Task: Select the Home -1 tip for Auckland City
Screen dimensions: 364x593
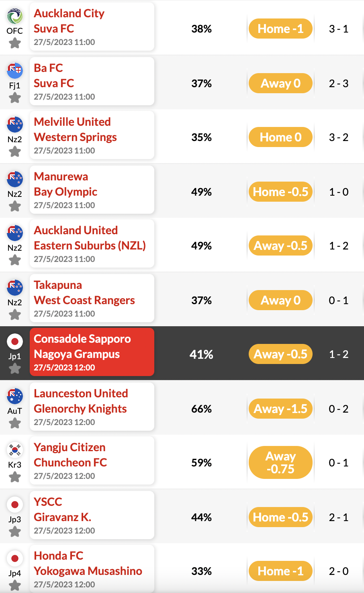Action: (280, 29)
